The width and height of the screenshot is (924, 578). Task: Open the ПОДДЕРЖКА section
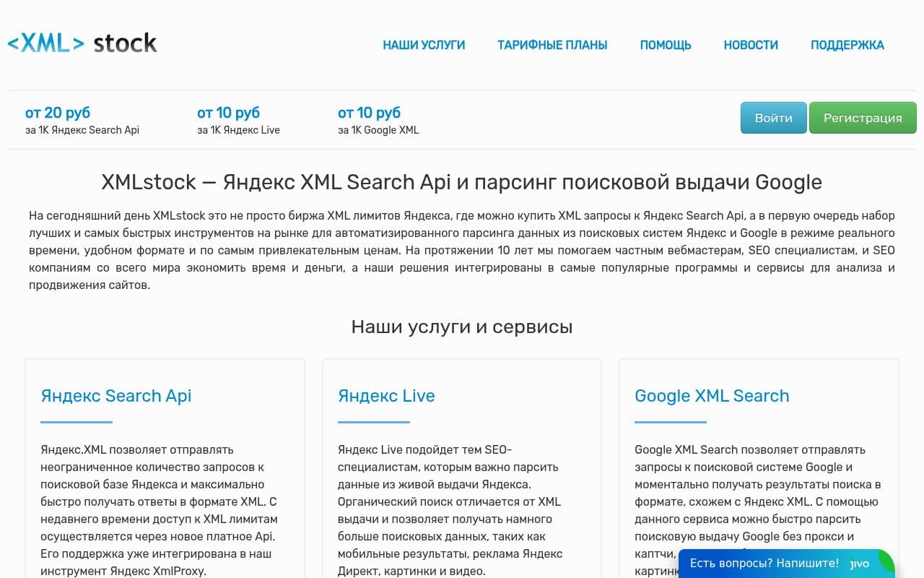[x=847, y=45]
